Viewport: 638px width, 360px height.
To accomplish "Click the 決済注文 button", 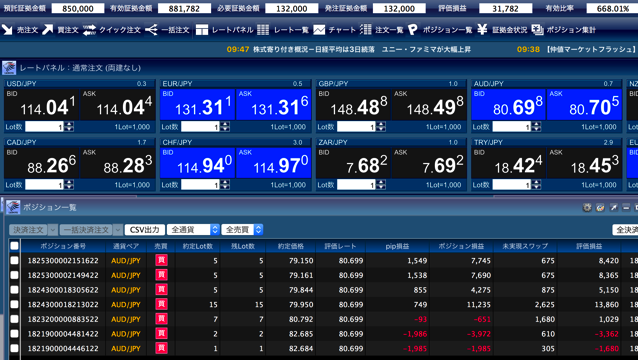I will click(28, 230).
